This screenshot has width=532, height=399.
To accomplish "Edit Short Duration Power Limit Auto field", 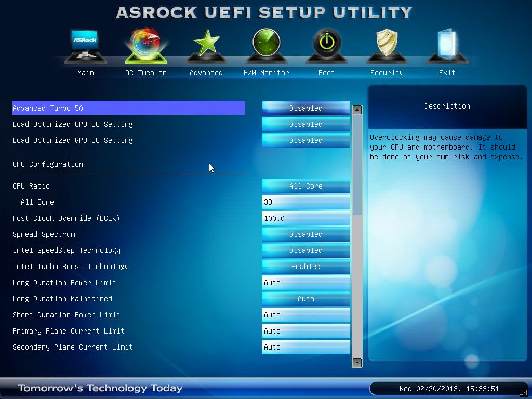I will (305, 315).
